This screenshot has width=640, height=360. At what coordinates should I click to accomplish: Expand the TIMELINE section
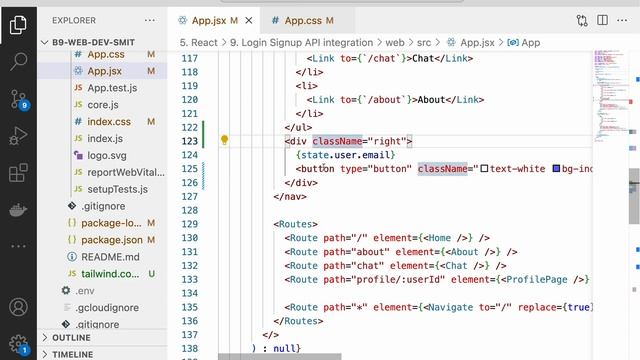pyautogui.click(x=73, y=354)
